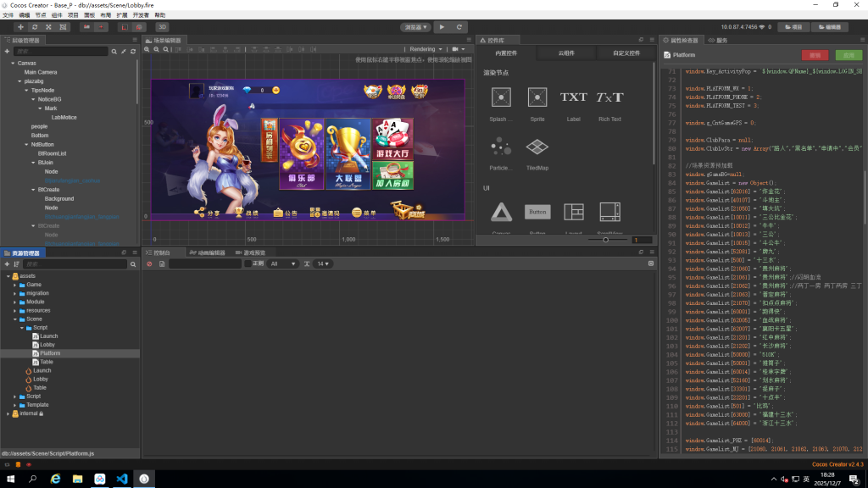Switch to the 云组件 tab
868x488 pixels.
[x=566, y=53]
